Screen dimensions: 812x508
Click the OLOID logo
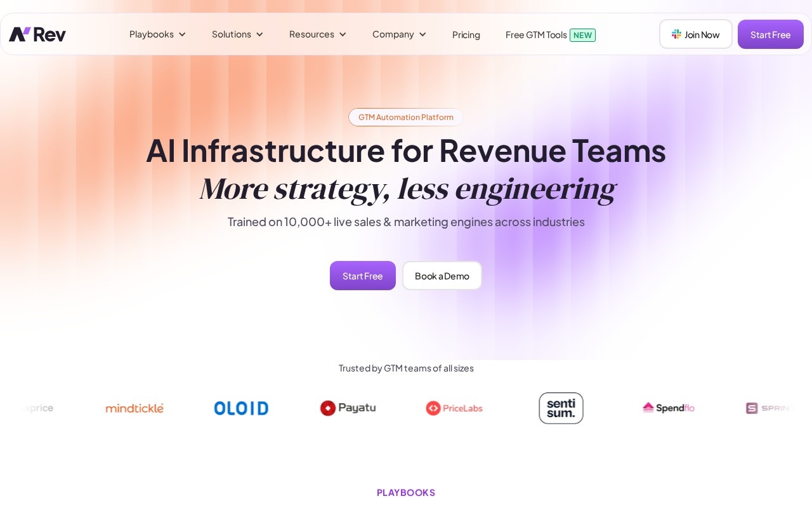[241, 408]
